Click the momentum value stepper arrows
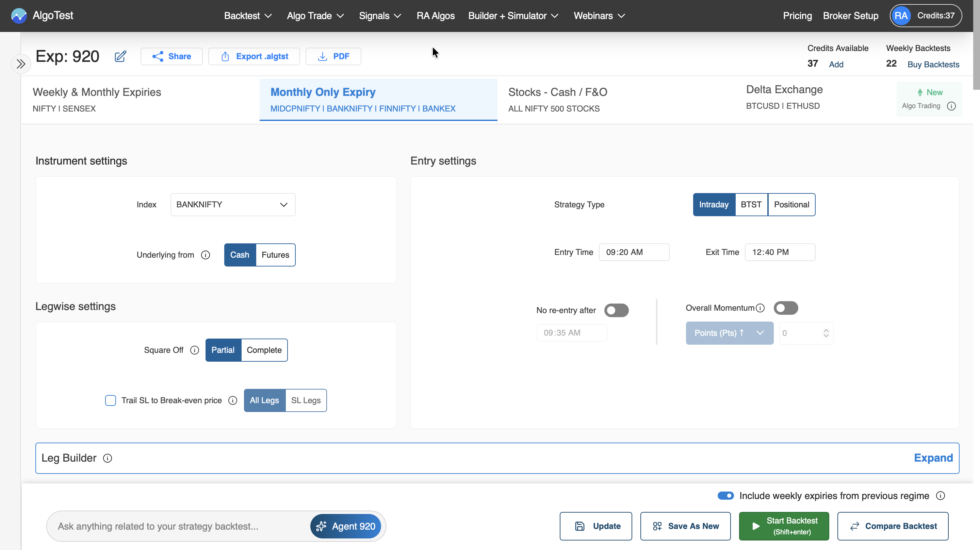Viewport: 980px width, 550px height. (x=826, y=333)
